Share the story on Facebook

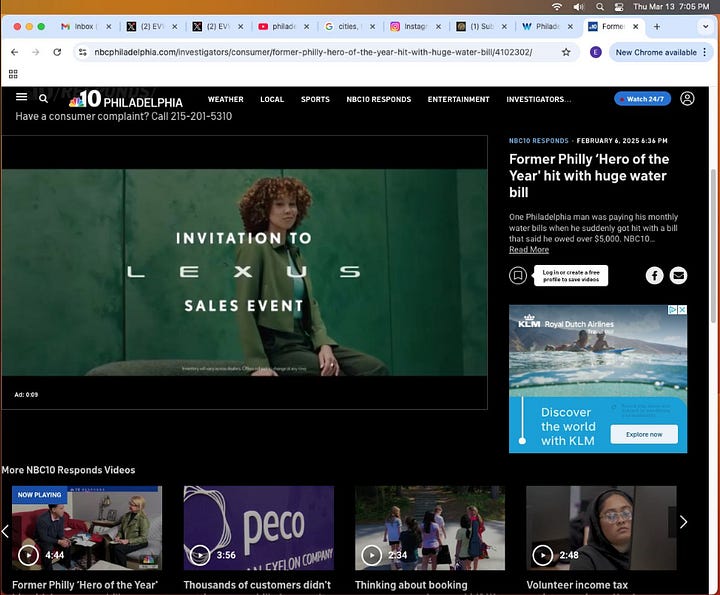[654, 275]
